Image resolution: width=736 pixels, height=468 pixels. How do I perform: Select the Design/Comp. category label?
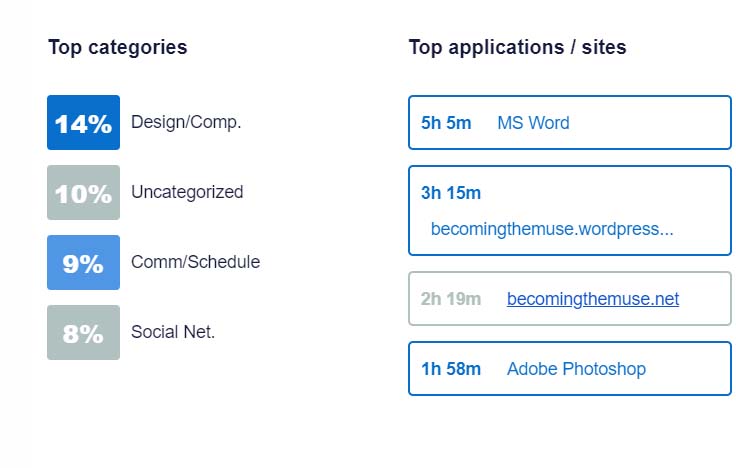coord(186,123)
